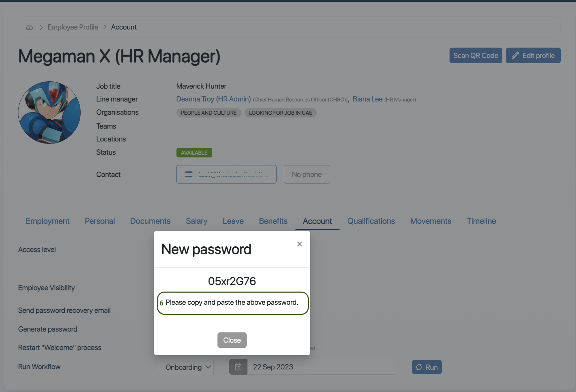The height and width of the screenshot is (392, 576).
Task: Open the Onboarding workflow dropdown
Action: click(186, 367)
